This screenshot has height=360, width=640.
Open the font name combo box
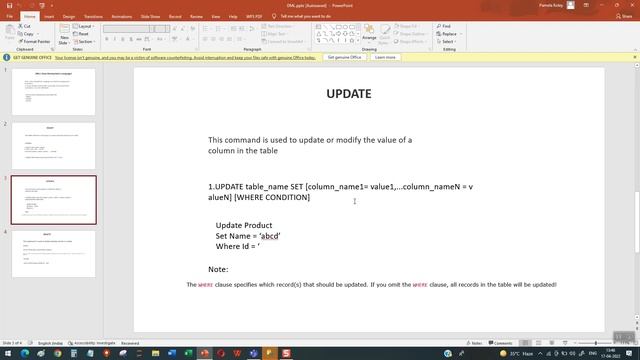(x=129, y=29)
